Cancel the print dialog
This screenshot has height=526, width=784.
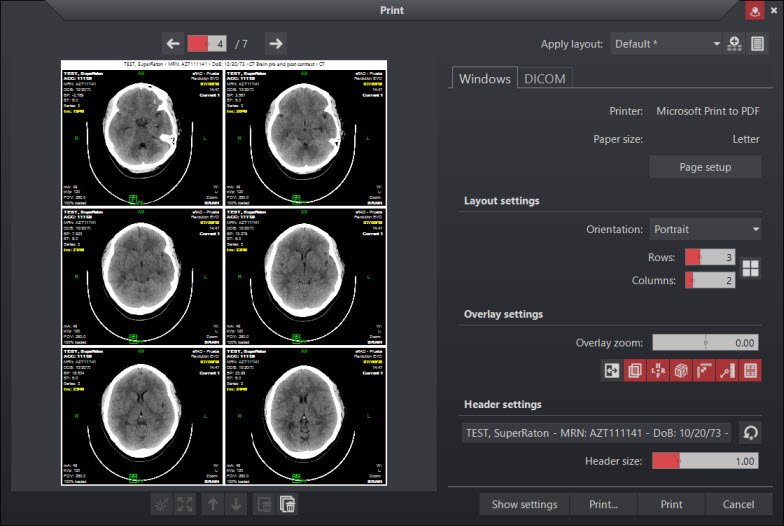point(738,504)
